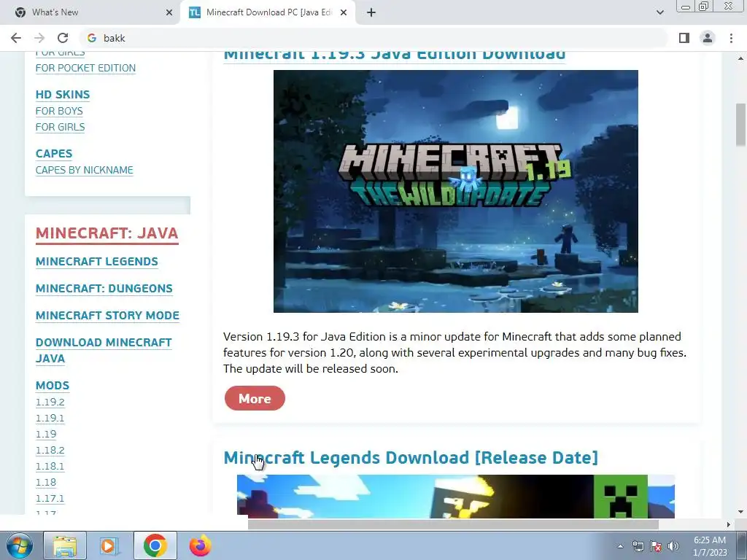Open the Chrome profile avatar icon

pos(708,38)
